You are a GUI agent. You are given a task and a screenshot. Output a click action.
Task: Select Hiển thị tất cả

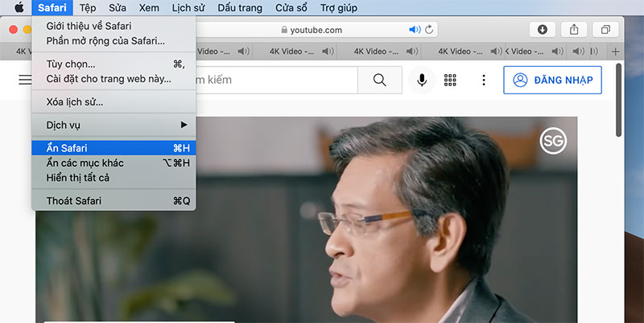point(114,177)
